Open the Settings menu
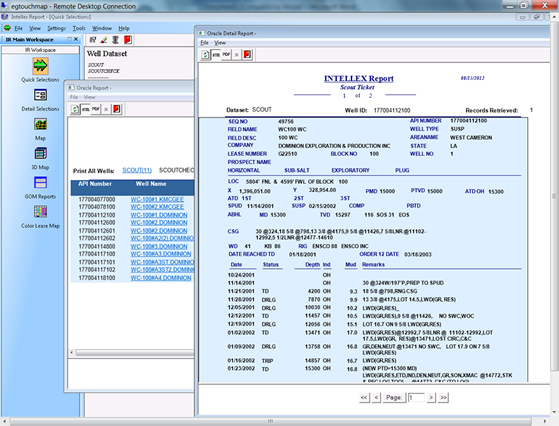 (56, 28)
